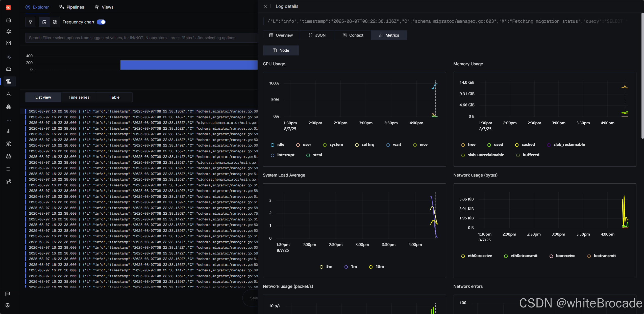The height and width of the screenshot is (314, 644).
Task: Click the filter funnel icon button
Action: 31,22
